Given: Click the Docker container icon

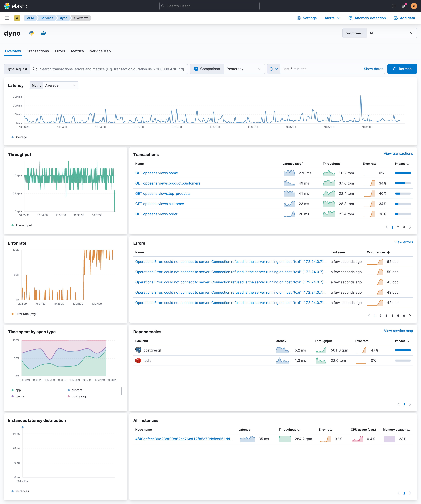Looking at the screenshot, I should pyautogui.click(x=43, y=33).
